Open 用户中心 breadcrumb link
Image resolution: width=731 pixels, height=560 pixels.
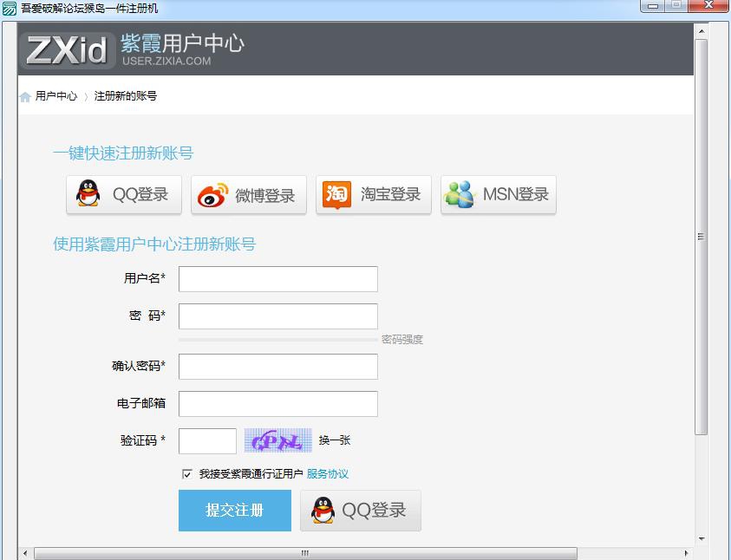click(56, 96)
